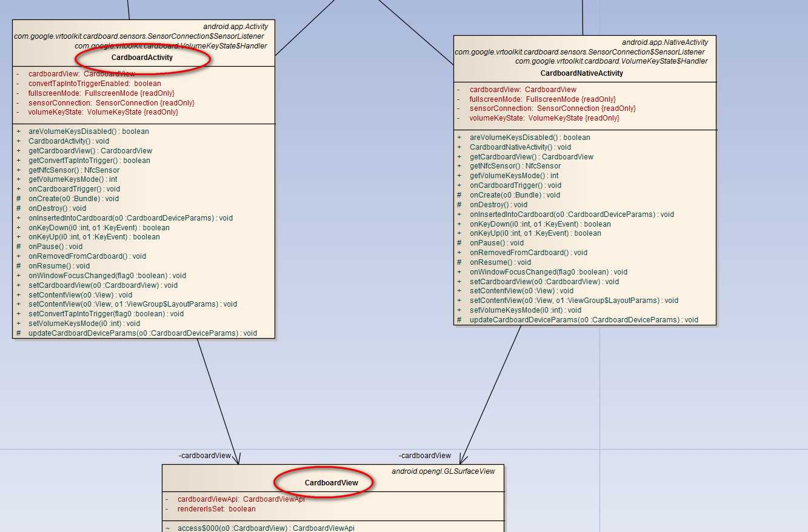Click CardboardActivity() constructor method
Viewport: 808px width, 532px height.
click(x=69, y=141)
